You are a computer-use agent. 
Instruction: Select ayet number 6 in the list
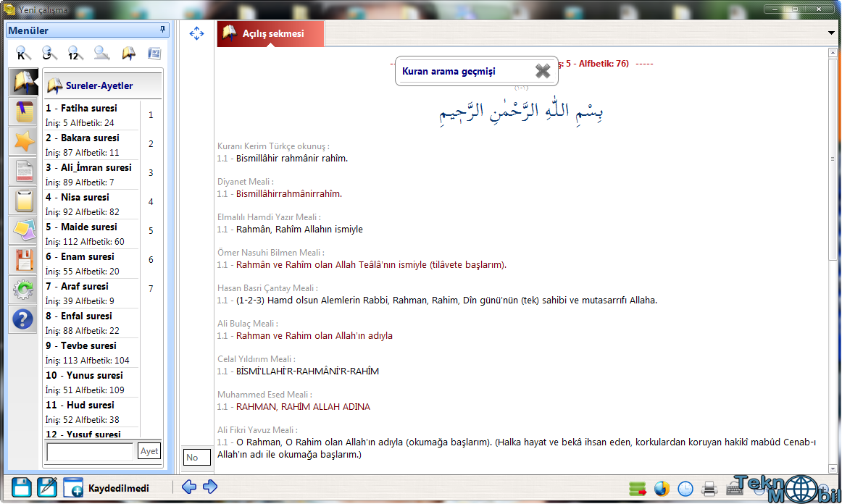pos(151,260)
